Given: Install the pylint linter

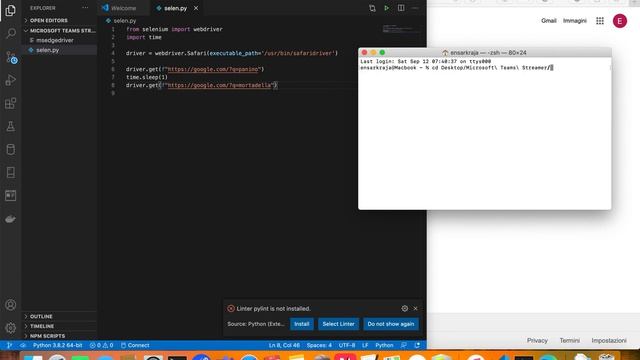Looking at the screenshot, I should (302, 324).
